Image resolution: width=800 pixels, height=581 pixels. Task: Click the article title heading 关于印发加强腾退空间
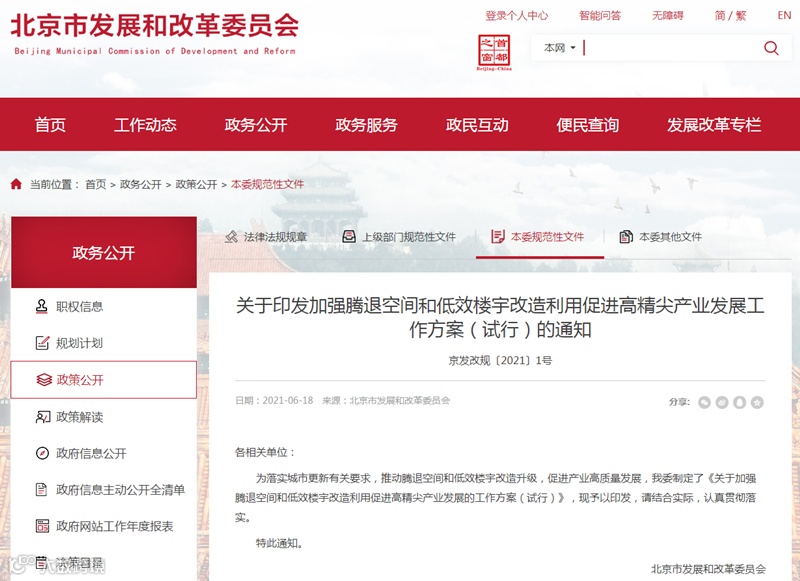[500, 317]
